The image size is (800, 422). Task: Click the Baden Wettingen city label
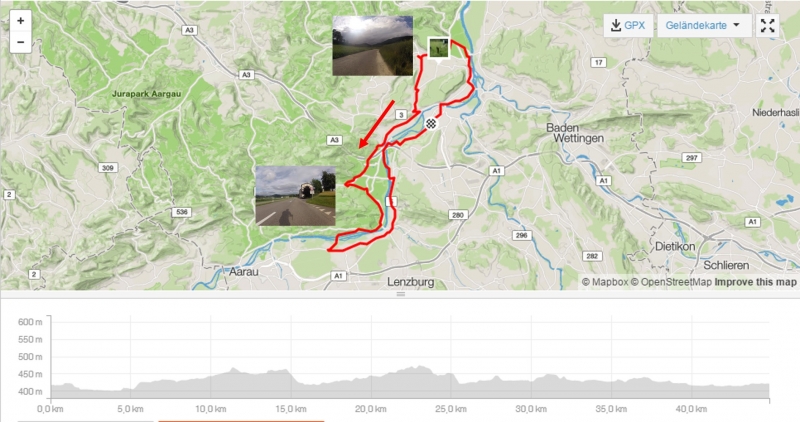[x=576, y=133]
